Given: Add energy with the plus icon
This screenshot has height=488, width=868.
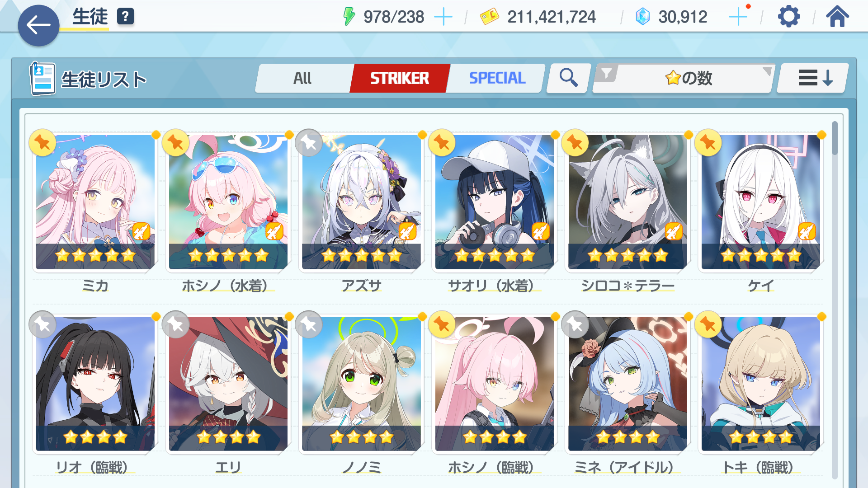Looking at the screenshot, I should click(443, 17).
